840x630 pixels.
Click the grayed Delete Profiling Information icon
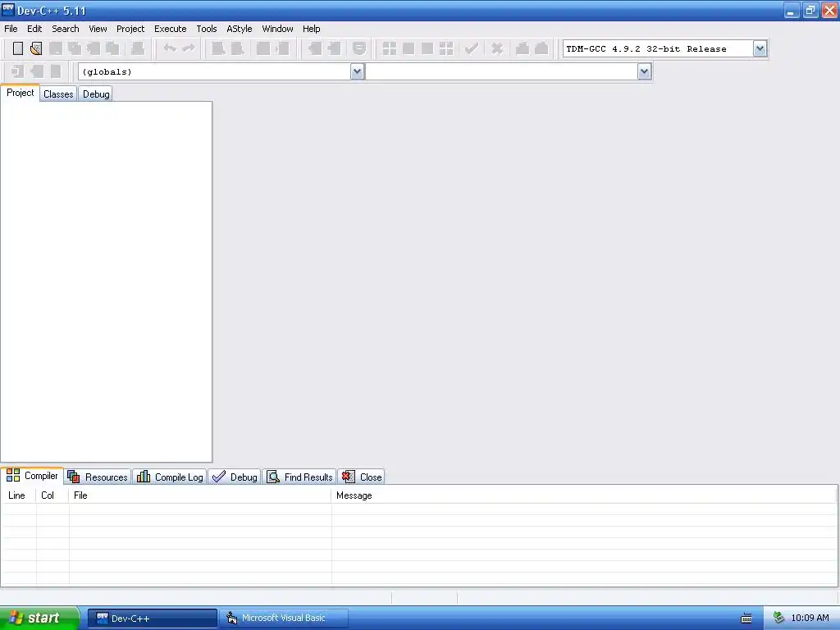541,48
